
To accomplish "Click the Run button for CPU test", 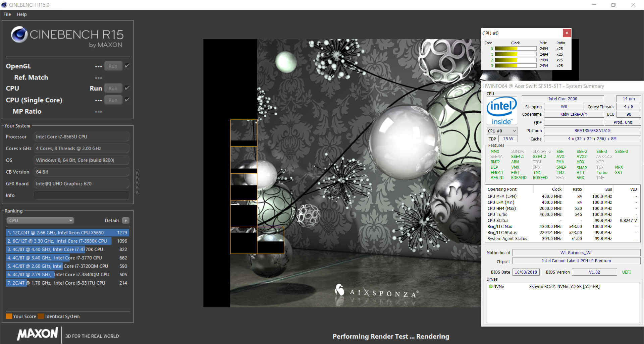I will 113,89.
